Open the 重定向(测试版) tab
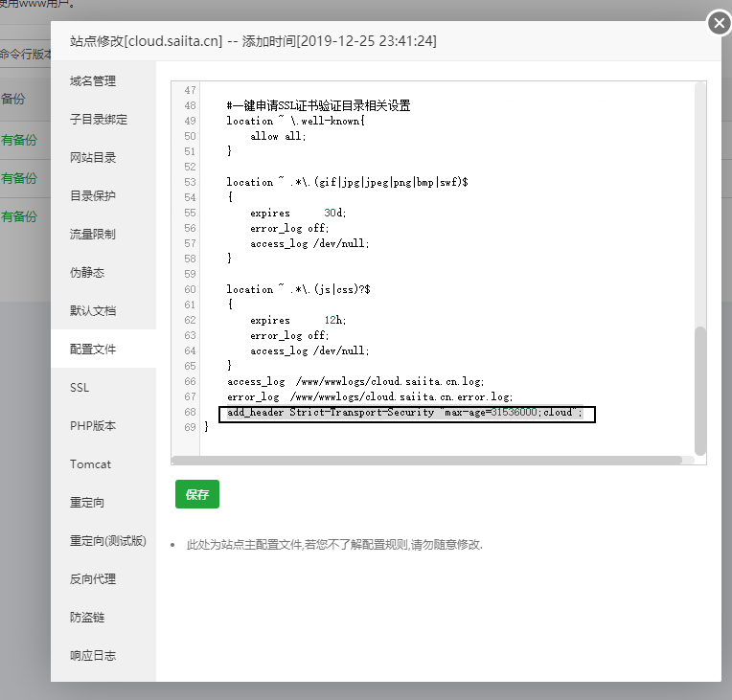 (x=107, y=541)
